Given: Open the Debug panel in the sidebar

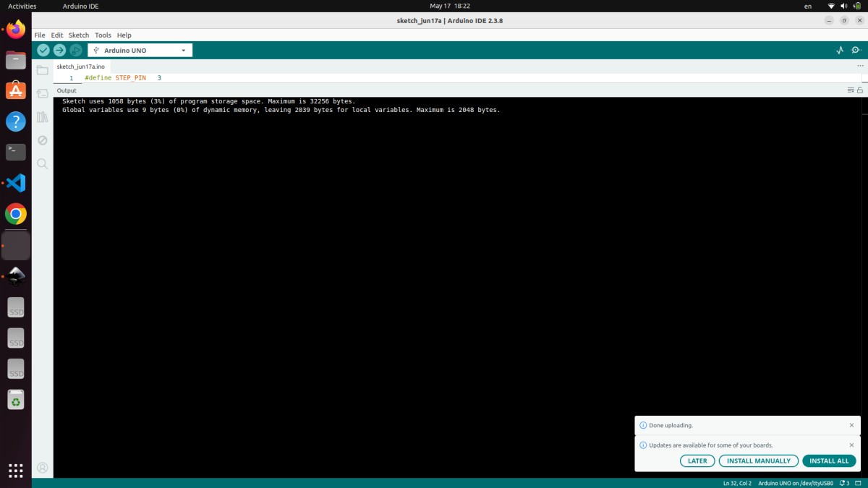Looking at the screenshot, I should (43, 140).
